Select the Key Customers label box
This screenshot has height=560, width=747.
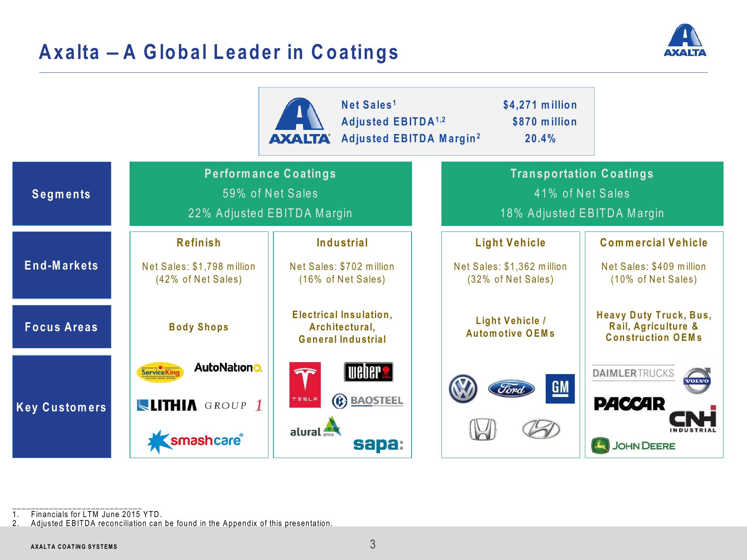coord(62,407)
